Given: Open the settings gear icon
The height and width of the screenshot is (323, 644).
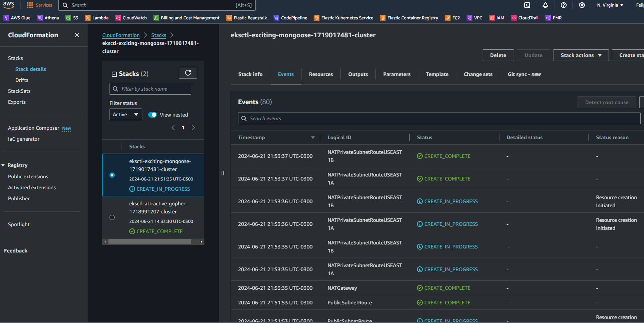Looking at the screenshot, I should click(582, 5).
